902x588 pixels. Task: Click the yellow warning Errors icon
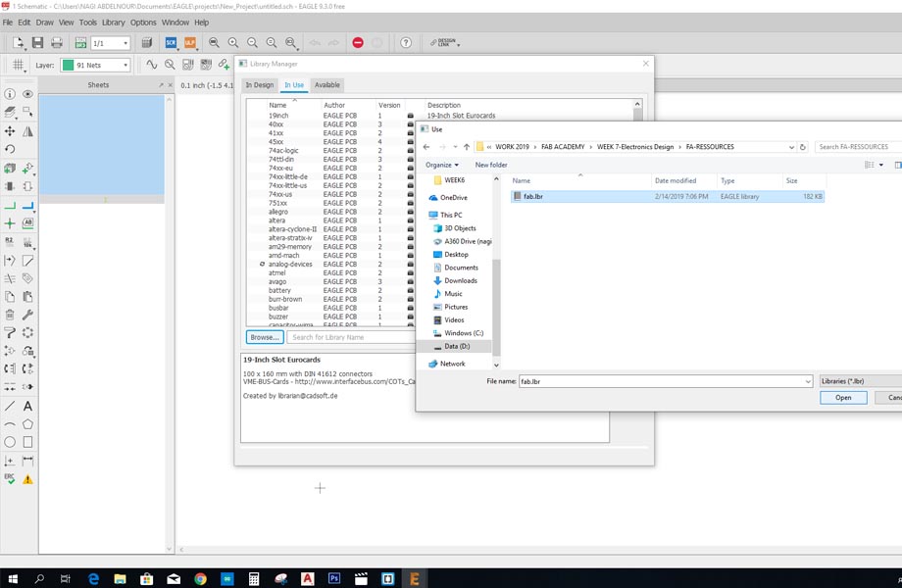point(27,479)
